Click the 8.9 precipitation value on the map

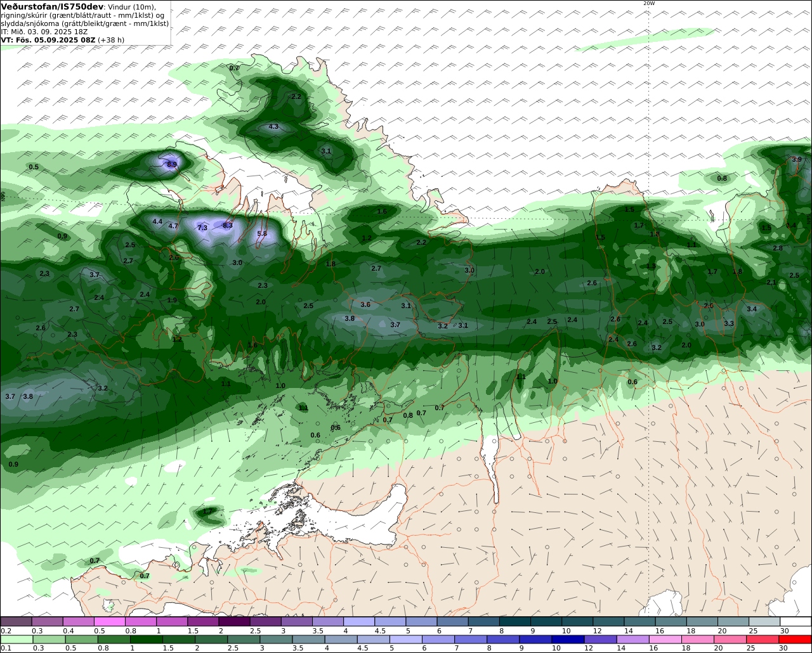pyautogui.click(x=172, y=164)
